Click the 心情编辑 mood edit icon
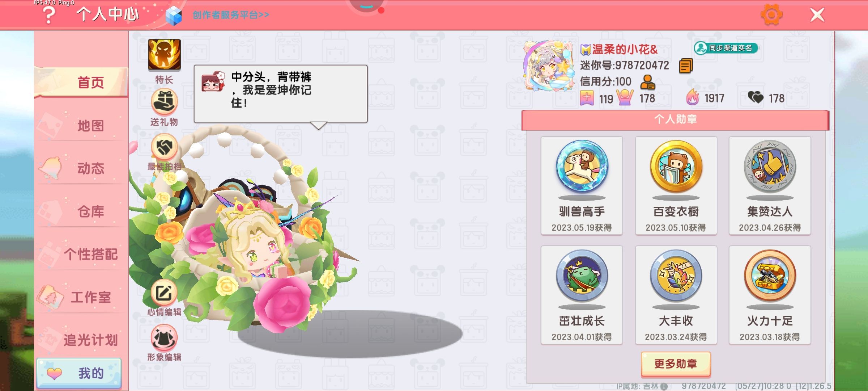 pos(164,293)
